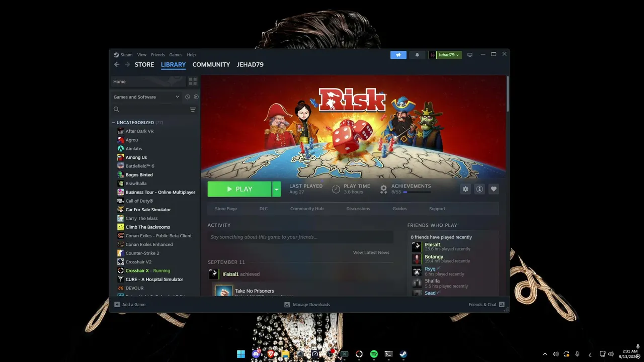644x362 pixels.
Task: Open the Games menu
Action: pyautogui.click(x=176, y=55)
